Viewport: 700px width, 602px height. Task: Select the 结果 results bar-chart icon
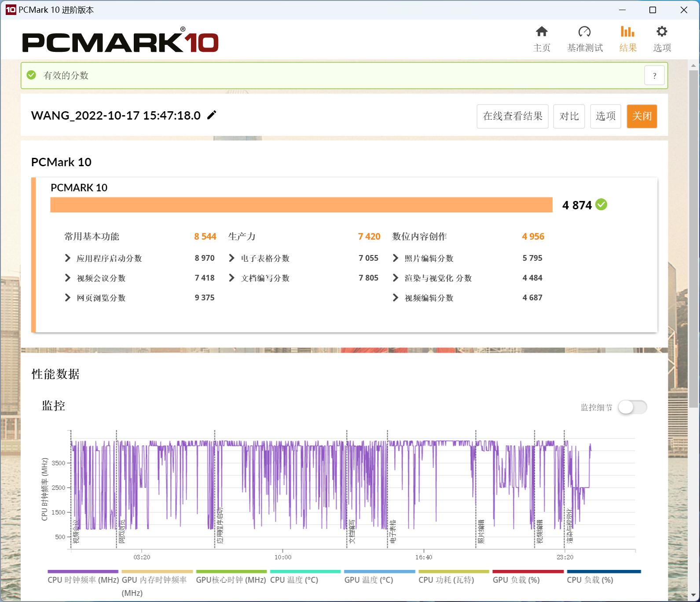pyautogui.click(x=627, y=32)
